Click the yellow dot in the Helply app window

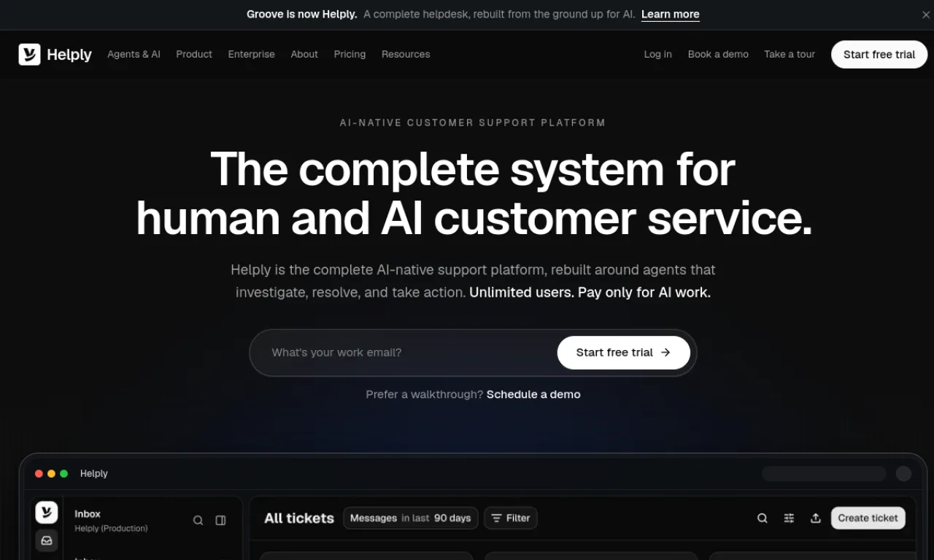click(x=51, y=474)
